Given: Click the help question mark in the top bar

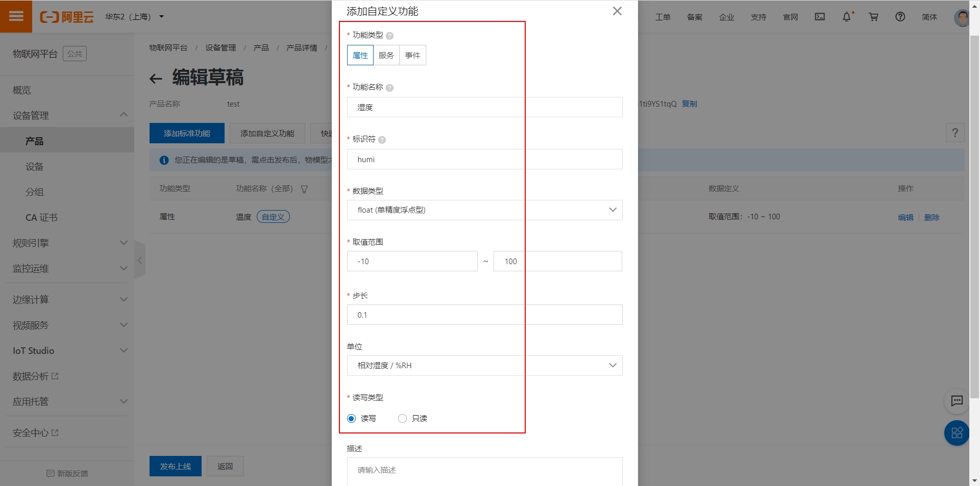Looking at the screenshot, I should (900, 16).
